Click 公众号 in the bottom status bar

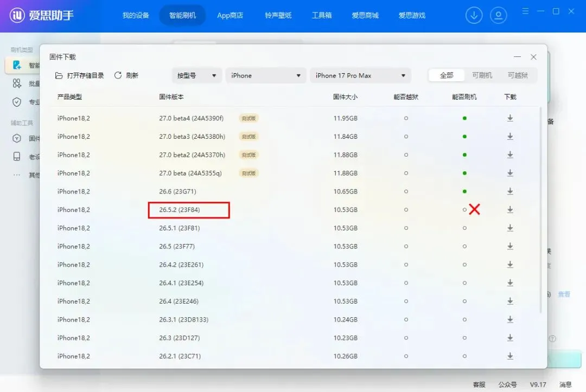click(507, 384)
